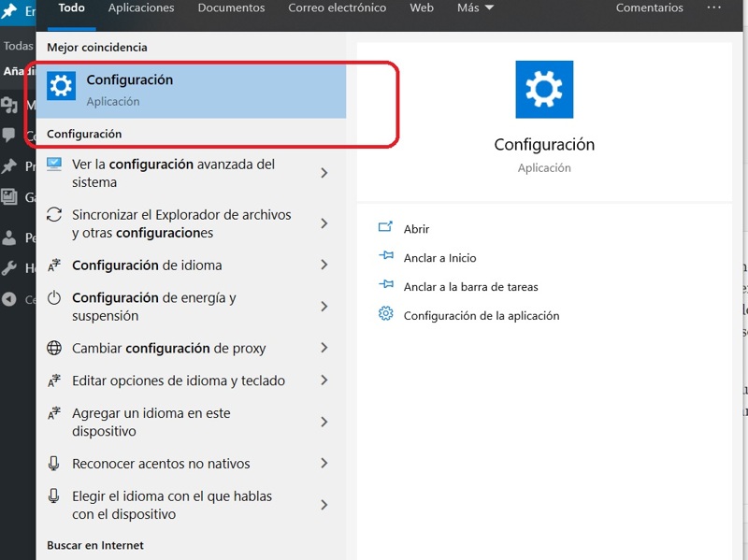
Task: Open the three-dots more options menu
Action: [x=713, y=8]
